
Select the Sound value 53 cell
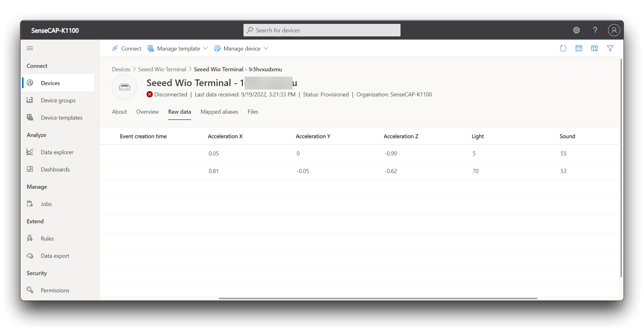tap(563, 171)
